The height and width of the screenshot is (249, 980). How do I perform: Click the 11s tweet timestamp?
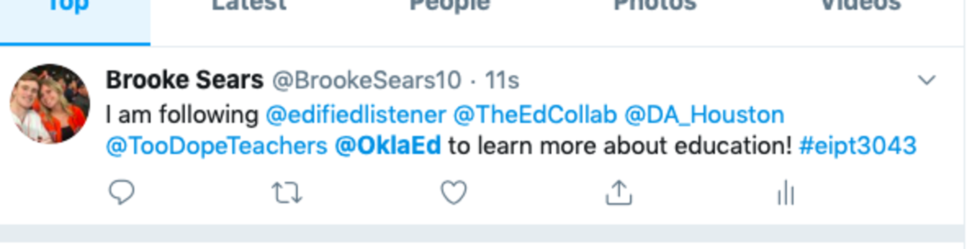tap(502, 80)
